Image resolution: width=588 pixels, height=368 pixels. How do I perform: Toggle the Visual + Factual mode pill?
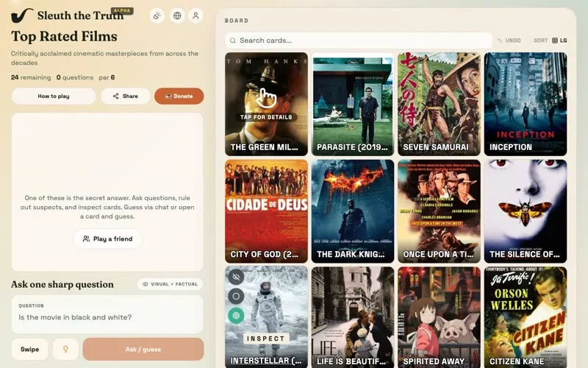click(x=171, y=284)
